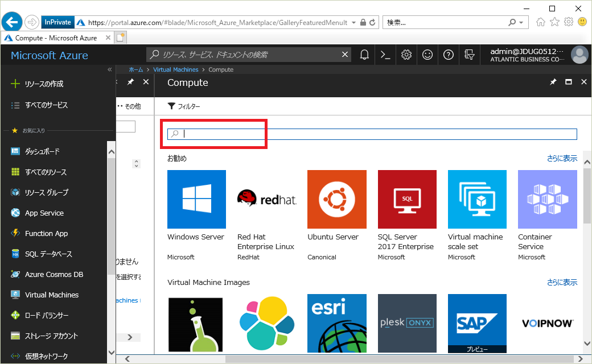The image size is (592, 364).
Task: Show more recommended items link
Action: (x=562, y=159)
